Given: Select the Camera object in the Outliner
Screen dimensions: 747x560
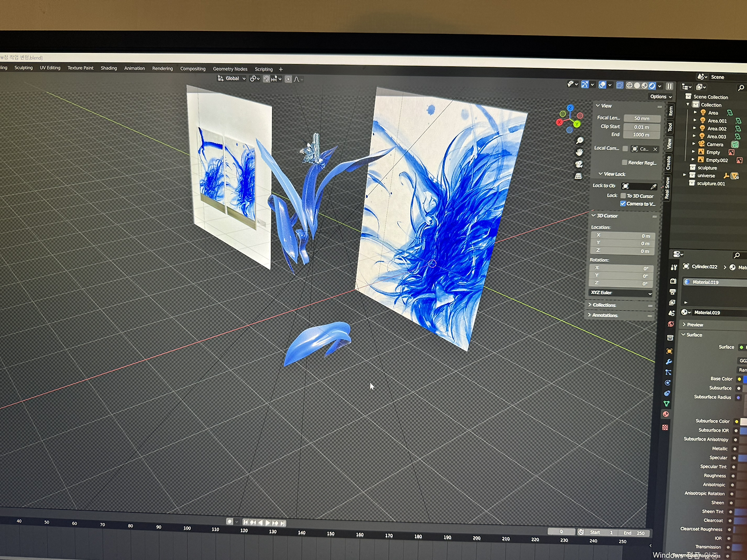Looking at the screenshot, I should pos(715,145).
